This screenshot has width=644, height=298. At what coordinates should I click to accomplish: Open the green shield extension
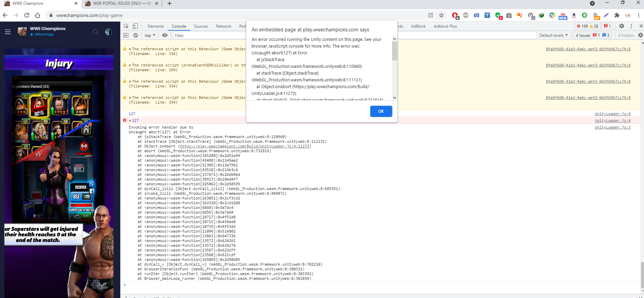coord(498,16)
